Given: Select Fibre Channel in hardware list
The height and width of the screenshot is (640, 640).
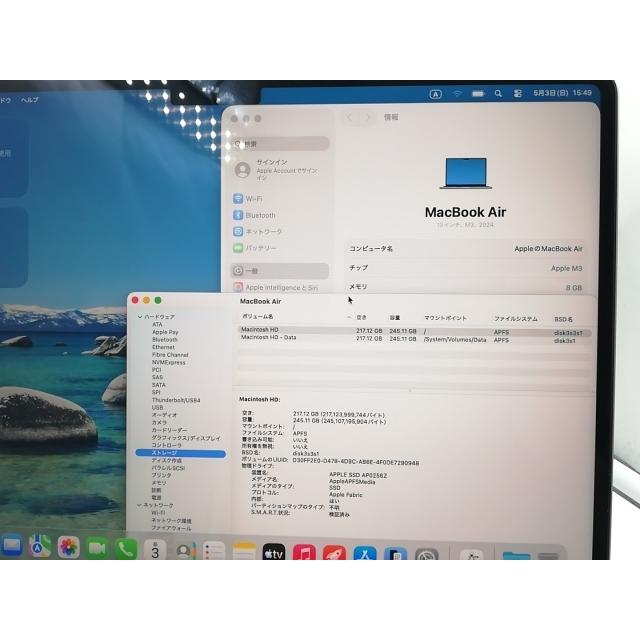Looking at the screenshot, I should click(x=170, y=355).
